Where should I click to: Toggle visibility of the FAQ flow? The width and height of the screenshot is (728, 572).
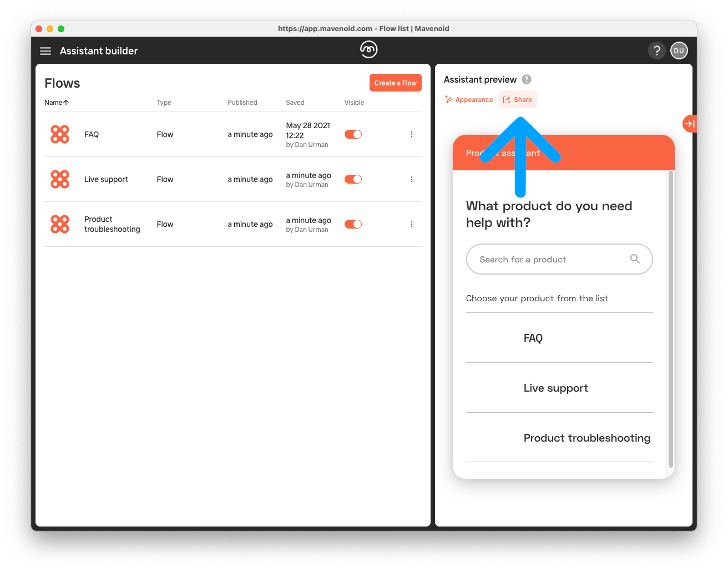[353, 134]
